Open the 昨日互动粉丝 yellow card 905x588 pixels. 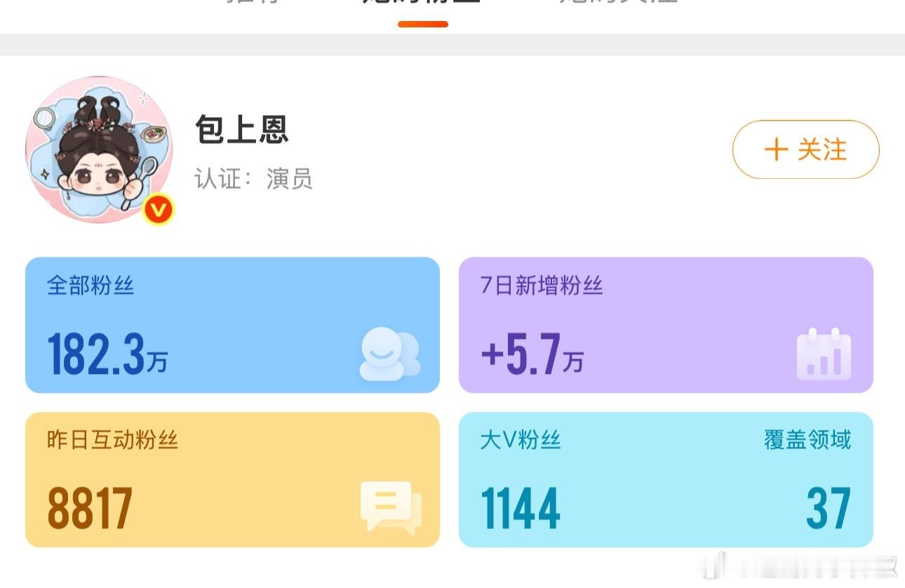(x=232, y=479)
